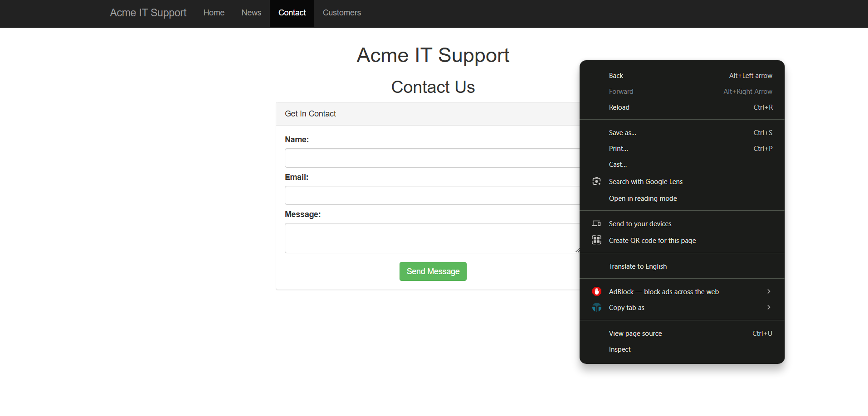The height and width of the screenshot is (416, 868).
Task: Click the Google Lens search icon
Action: (596, 181)
